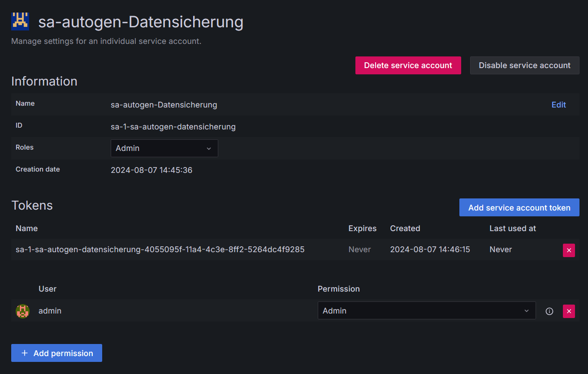
Task: Edit the service account name
Action: 558,105
